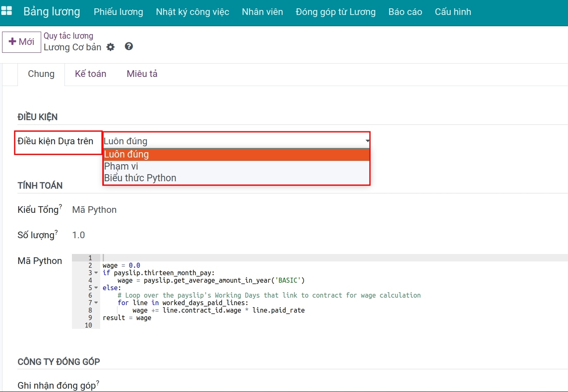Collapse code fold arrow on line 3
This screenshot has width=568, height=392.
pyautogui.click(x=96, y=273)
